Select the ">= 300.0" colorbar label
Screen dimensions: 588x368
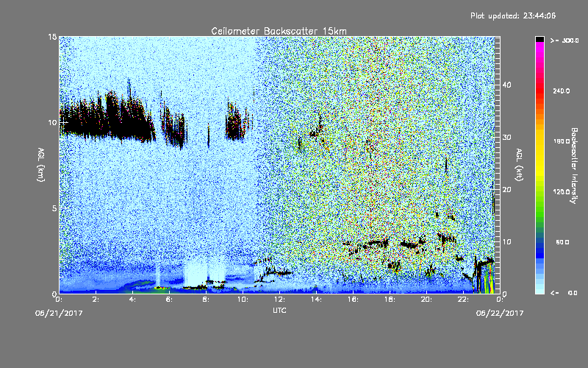click(564, 40)
